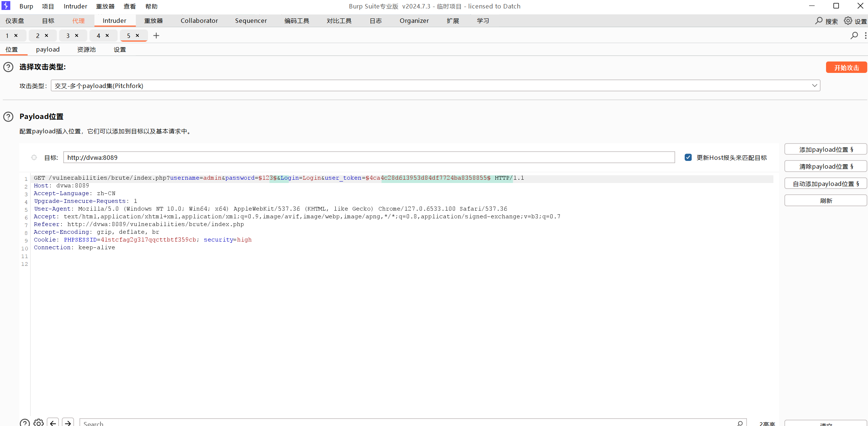Click the Cookie header line in request
The width and height of the screenshot is (868, 426).
tap(143, 240)
